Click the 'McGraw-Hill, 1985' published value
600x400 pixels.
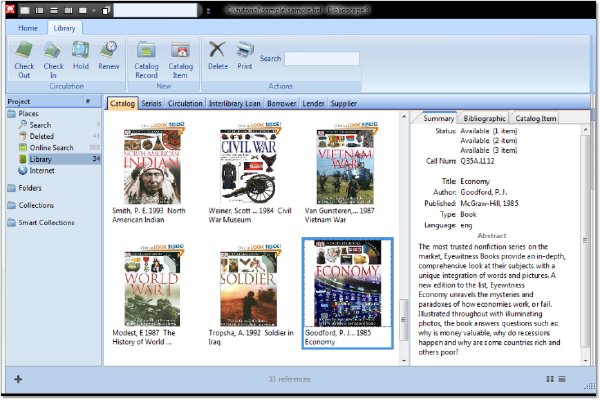point(489,203)
